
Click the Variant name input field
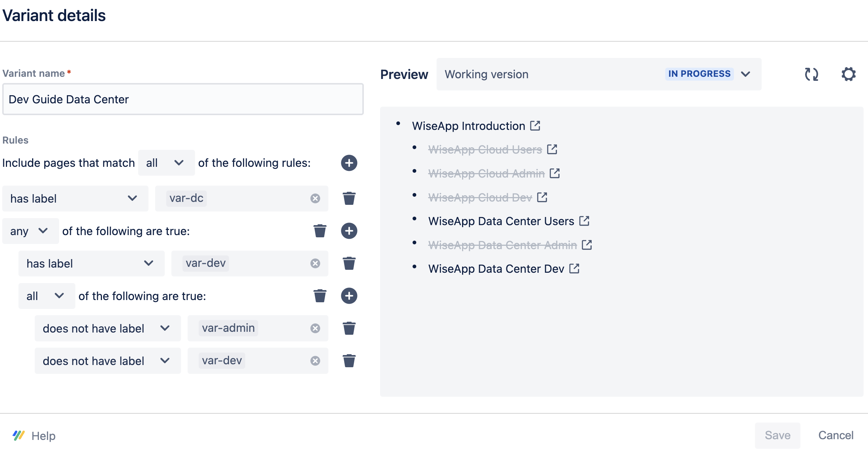coord(183,99)
